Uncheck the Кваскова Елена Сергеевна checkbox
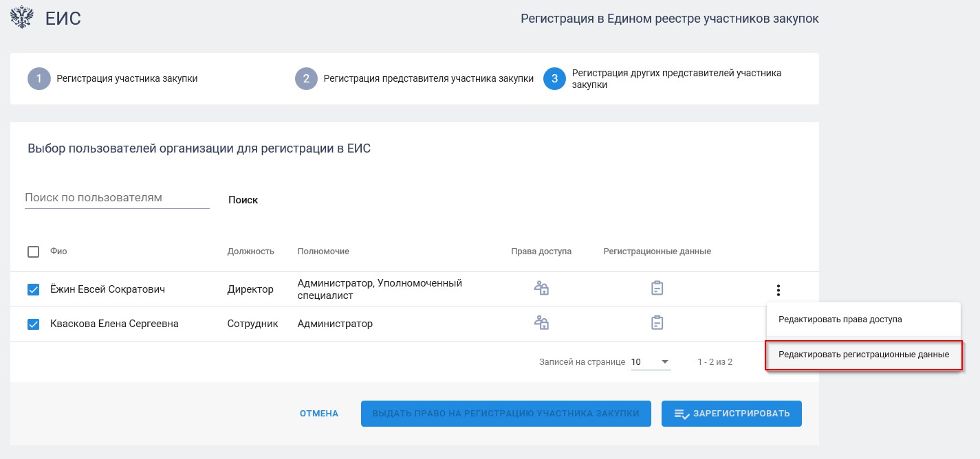Screen dimensions: 980x459 (34, 324)
